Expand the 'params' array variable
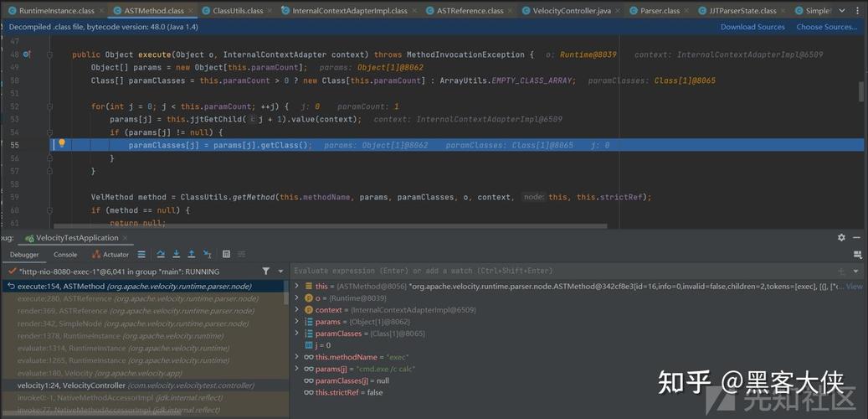This screenshot has width=868, height=419. click(297, 322)
